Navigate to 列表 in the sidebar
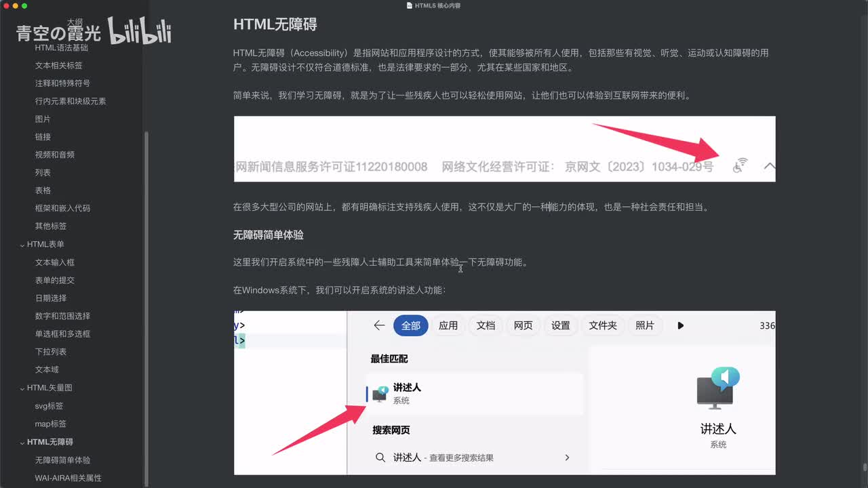868x488 pixels. pos(43,173)
